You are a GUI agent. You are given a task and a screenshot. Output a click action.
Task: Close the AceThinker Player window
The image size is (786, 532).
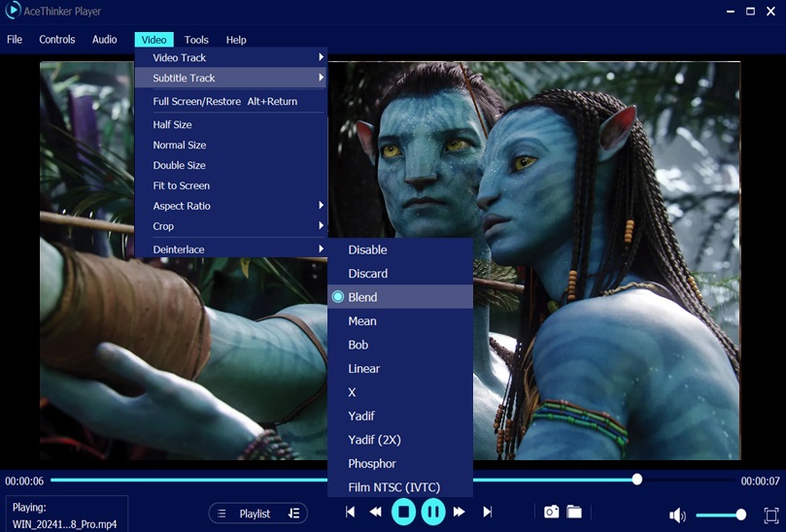tap(771, 11)
